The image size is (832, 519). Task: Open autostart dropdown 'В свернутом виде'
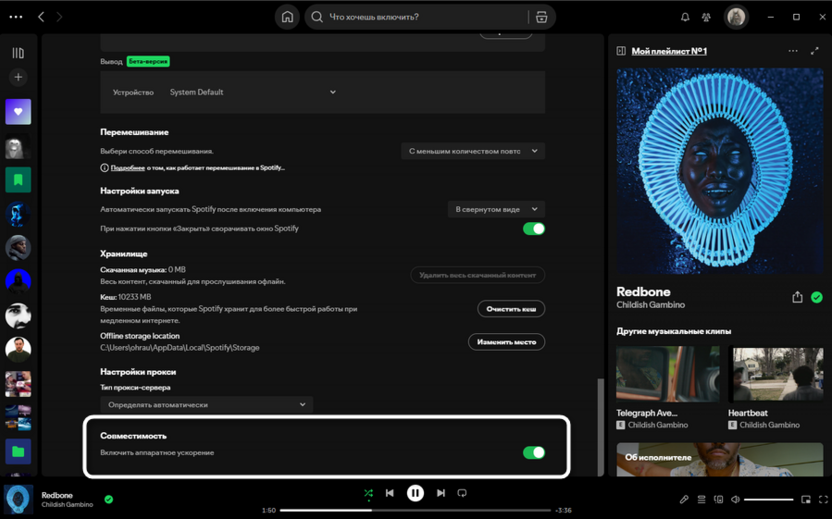tap(496, 209)
